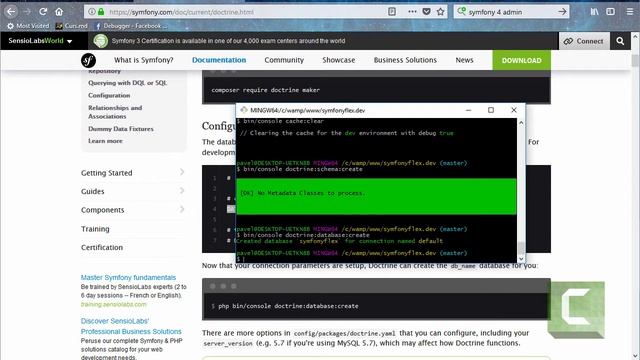Viewport: 640px width, 360px height.
Task: Click the '[OK] No Metadata Classes to process.' message
Action: tap(302, 193)
